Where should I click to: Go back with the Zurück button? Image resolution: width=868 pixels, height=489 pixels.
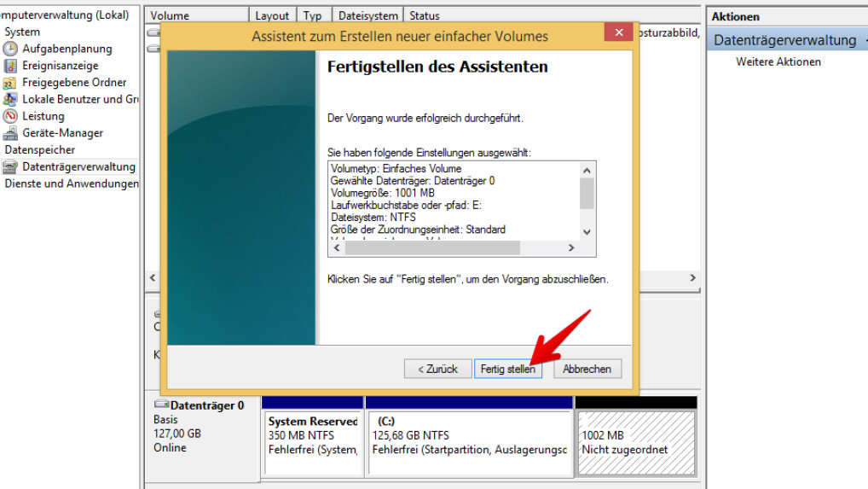[438, 369]
